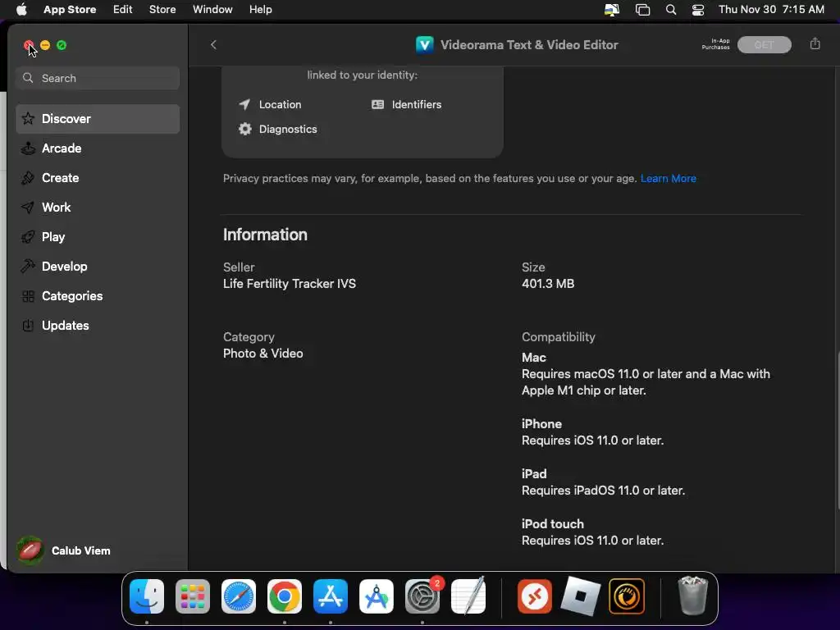
Task: Click the Categories grid icon
Action: click(28, 296)
